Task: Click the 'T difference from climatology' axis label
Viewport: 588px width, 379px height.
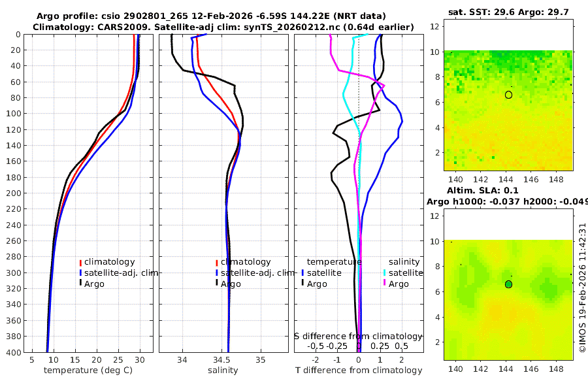Action: coord(359,371)
